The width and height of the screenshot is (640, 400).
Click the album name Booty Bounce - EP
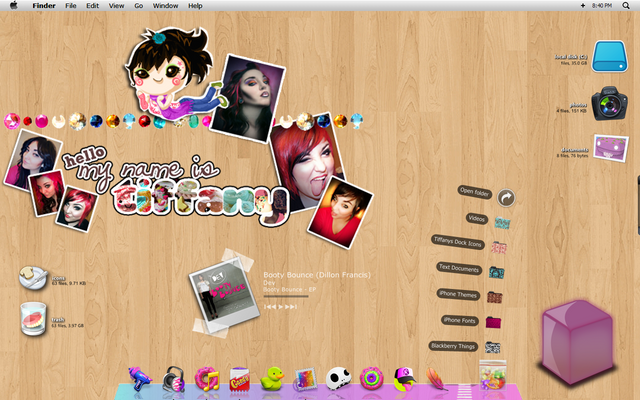coord(290,289)
